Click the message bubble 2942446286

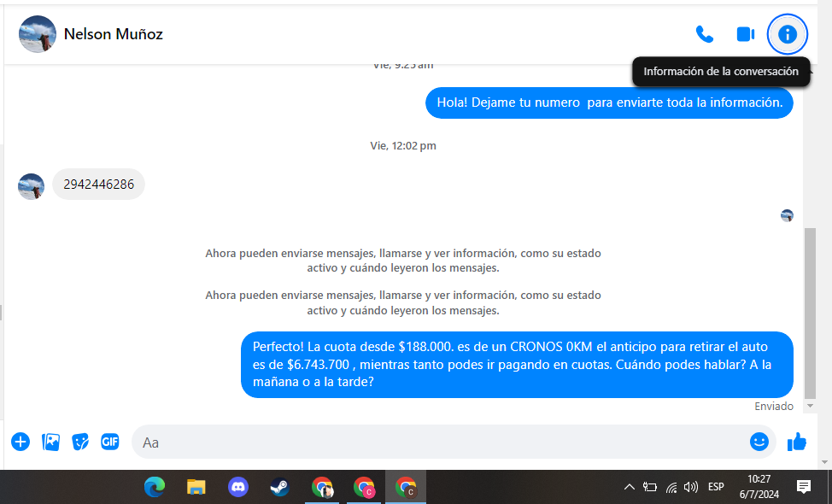pyautogui.click(x=99, y=185)
